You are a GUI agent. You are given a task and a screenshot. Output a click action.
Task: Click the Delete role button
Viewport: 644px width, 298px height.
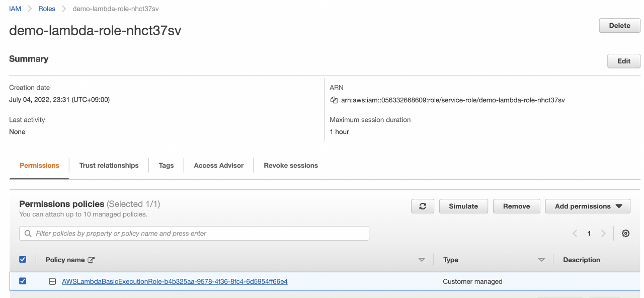[619, 26]
